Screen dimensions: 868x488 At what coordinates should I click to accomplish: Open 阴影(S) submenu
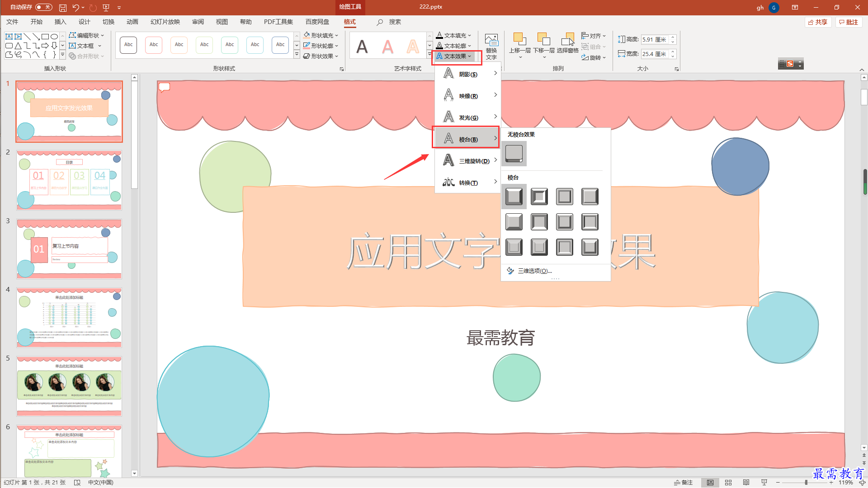[468, 73]
